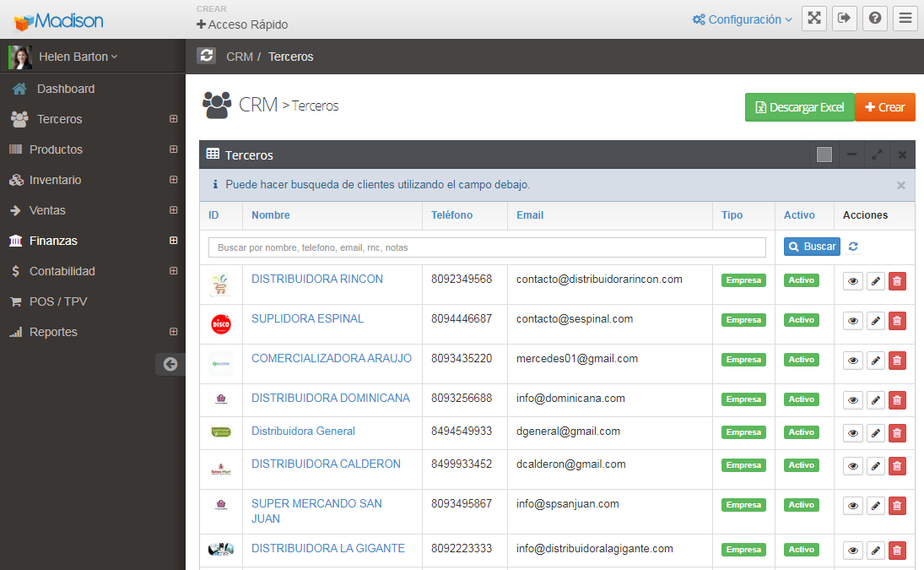
Task: Reset search with refresh icon beside Buscar
Action: click(853, 247)
